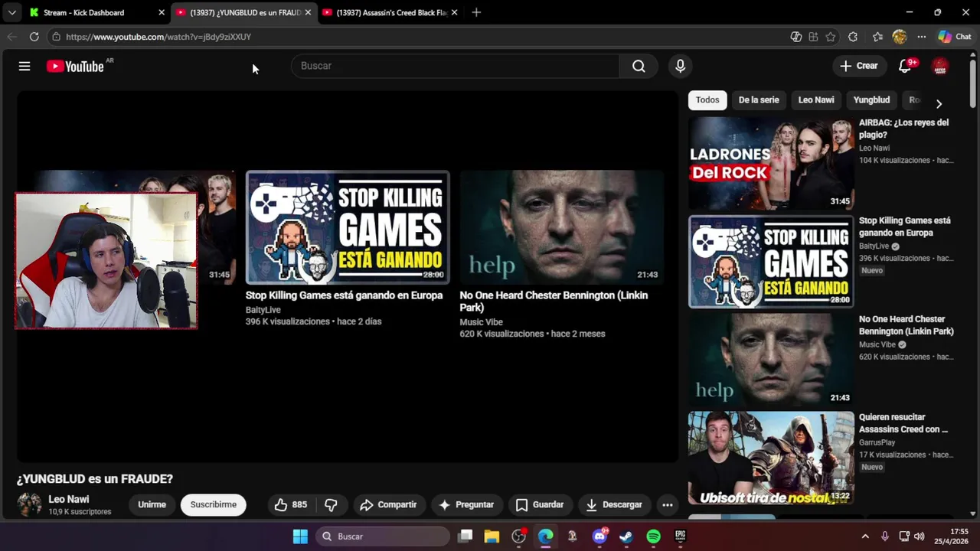Select the Todos filter chip
This screenshot has height=551, width=980.
coord(707,99)
